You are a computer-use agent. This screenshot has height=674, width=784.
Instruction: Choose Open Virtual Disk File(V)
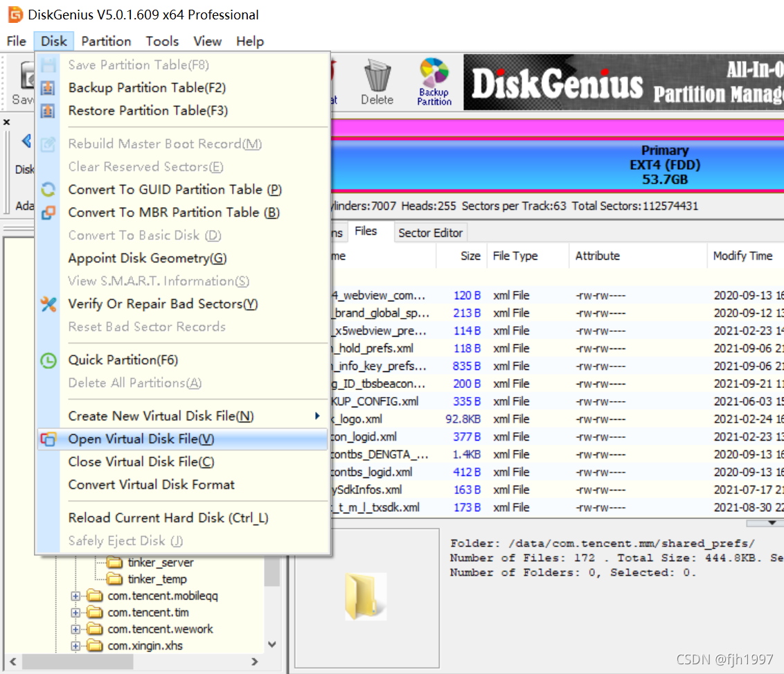[x=183, y=439]
